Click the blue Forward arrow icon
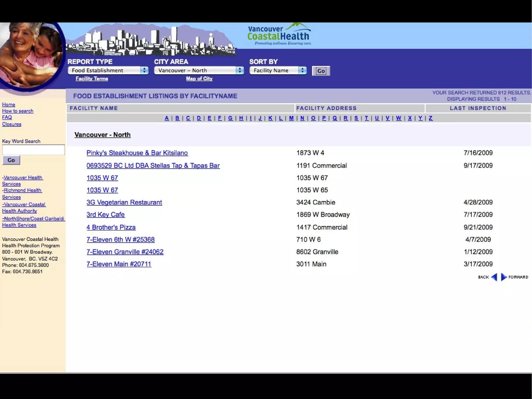Screen dimensions: 532x399 tap(504, 277)
